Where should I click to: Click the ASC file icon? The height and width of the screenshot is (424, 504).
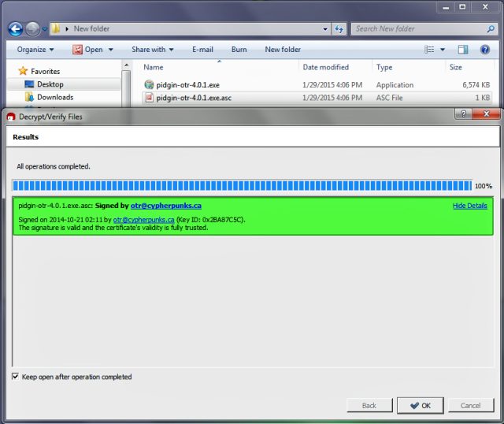[149, 98]
